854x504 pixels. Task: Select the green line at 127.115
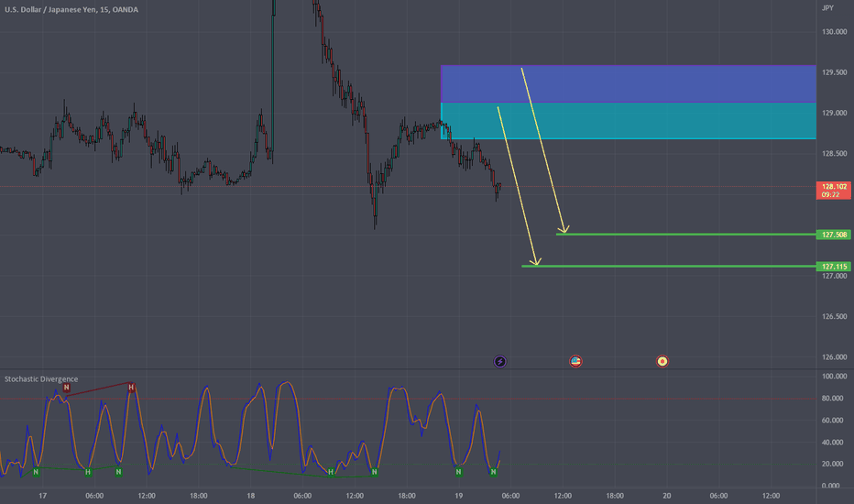[668, 266]
